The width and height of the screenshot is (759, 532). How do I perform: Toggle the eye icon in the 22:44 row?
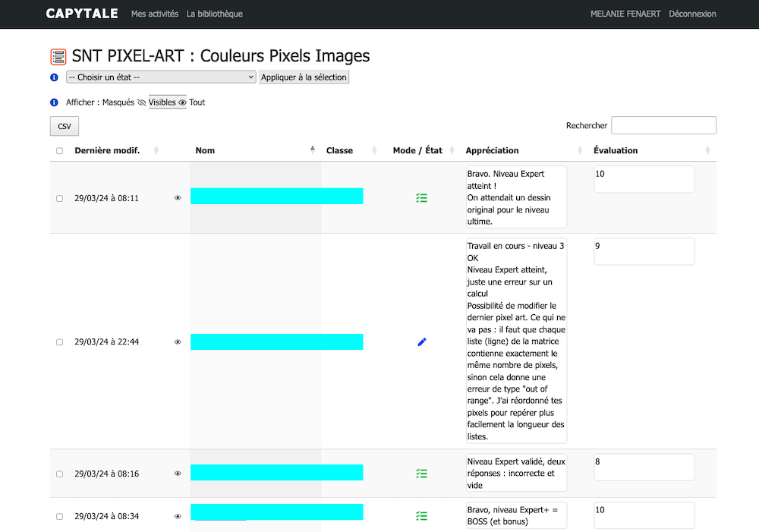(178, 342)
